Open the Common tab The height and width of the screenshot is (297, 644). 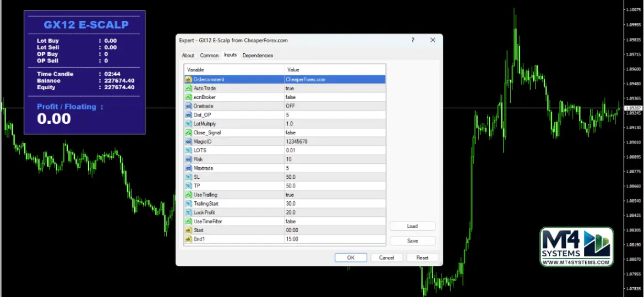[209, 56]
